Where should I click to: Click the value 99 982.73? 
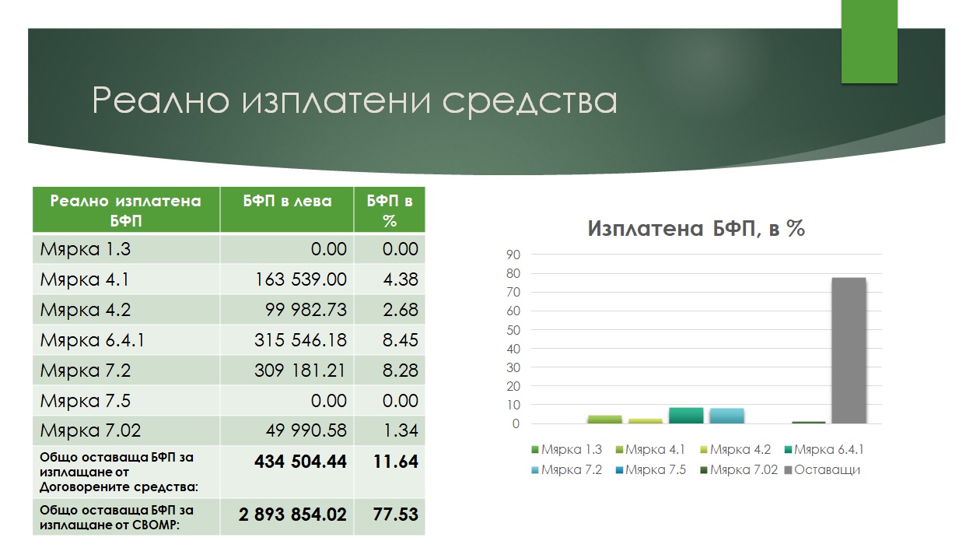pyautogui.click(x=305, y=310)
